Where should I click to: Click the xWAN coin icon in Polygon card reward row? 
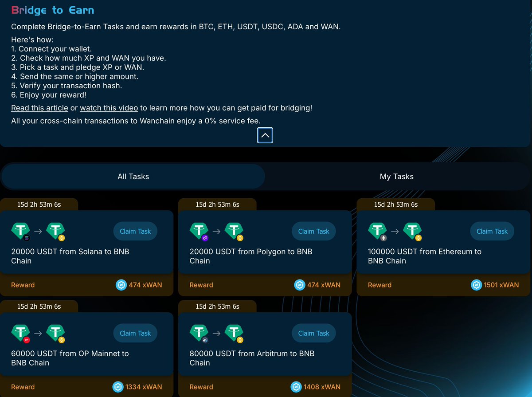pos(300,285)
